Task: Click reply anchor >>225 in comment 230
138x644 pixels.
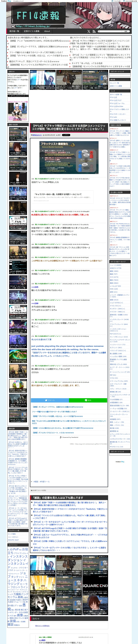Action: click(x=35, y=287)
